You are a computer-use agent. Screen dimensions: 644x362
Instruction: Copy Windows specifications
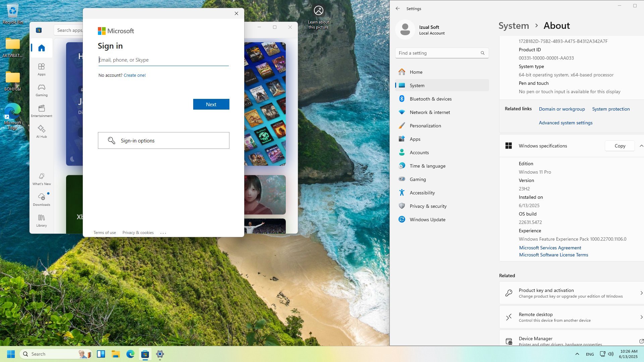click(x=620, y=146)
